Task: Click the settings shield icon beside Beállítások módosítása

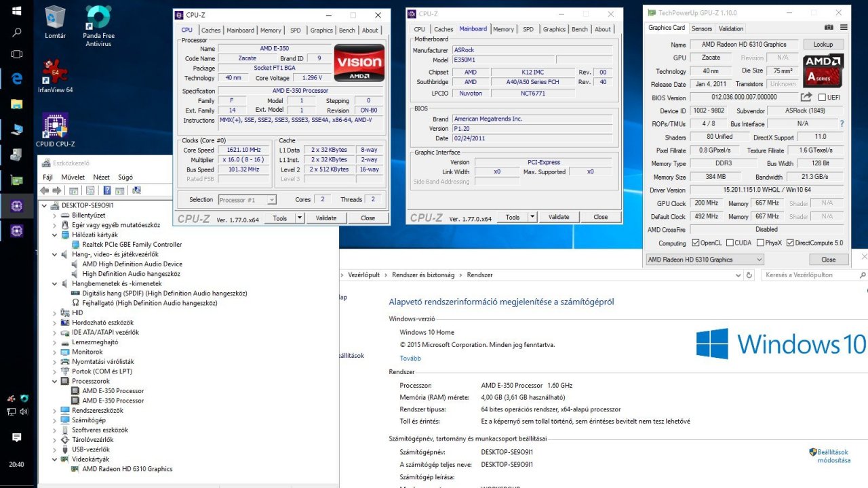Action: click(813, 452)
